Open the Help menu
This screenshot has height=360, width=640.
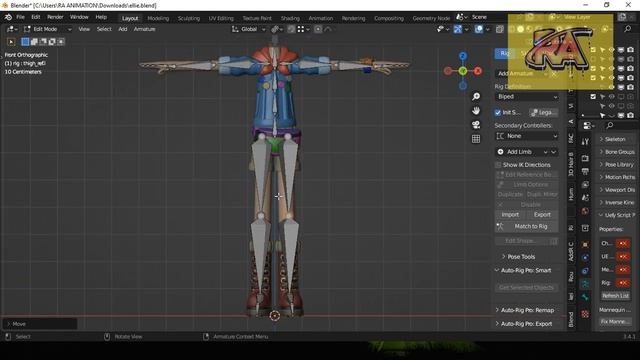[101, 17]
